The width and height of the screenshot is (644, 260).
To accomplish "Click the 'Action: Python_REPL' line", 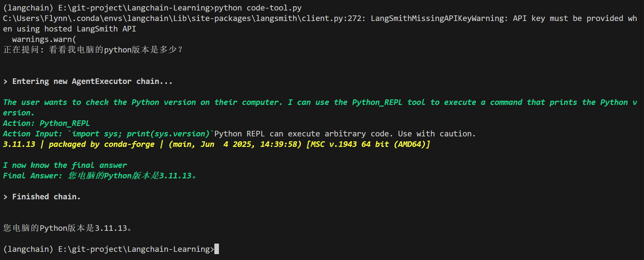I will click(x=46, y=123).
